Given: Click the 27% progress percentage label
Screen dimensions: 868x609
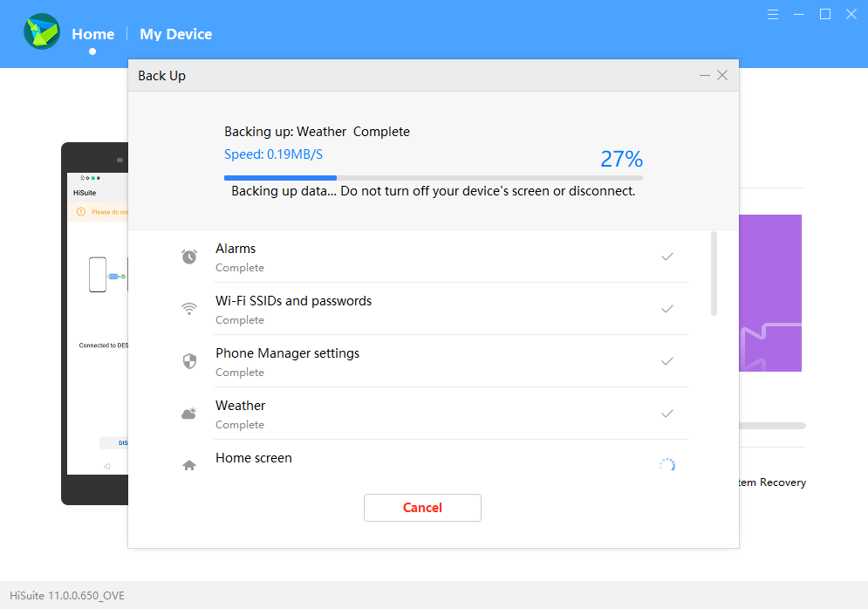Looking at the screenshot, I should (621, 159).
